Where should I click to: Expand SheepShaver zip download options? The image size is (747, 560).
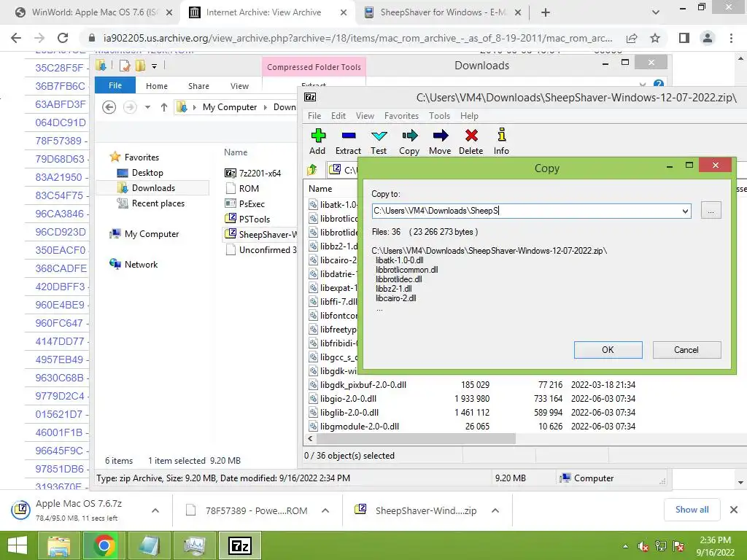[495, 510]
